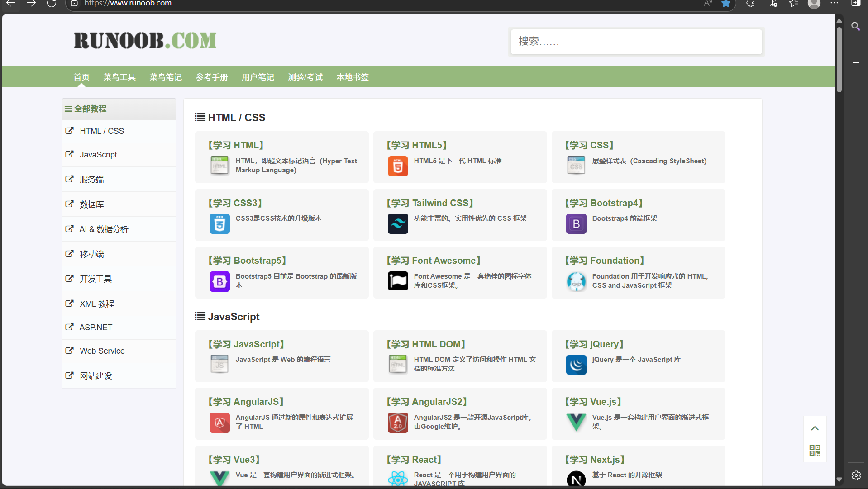
Task: Open the 测验/考试 navigation menu
Action: (x=305, y=77)
